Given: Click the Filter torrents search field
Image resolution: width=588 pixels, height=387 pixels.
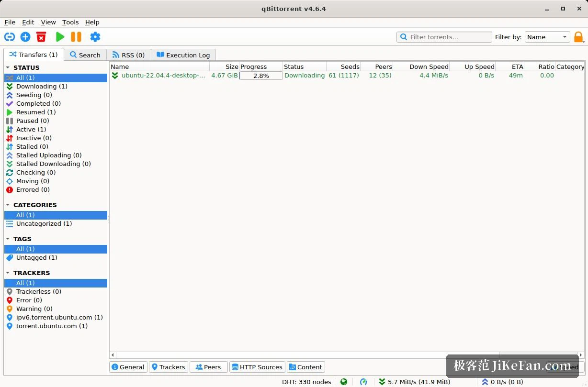Looking at the screenshot, I should [x=444, y=37].
